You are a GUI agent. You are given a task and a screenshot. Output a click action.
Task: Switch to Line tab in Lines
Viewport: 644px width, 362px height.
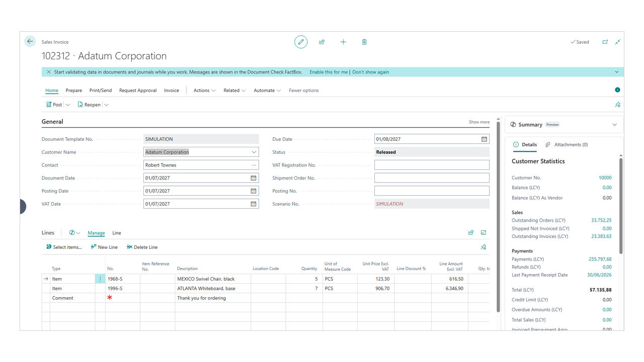click(117, 233)
